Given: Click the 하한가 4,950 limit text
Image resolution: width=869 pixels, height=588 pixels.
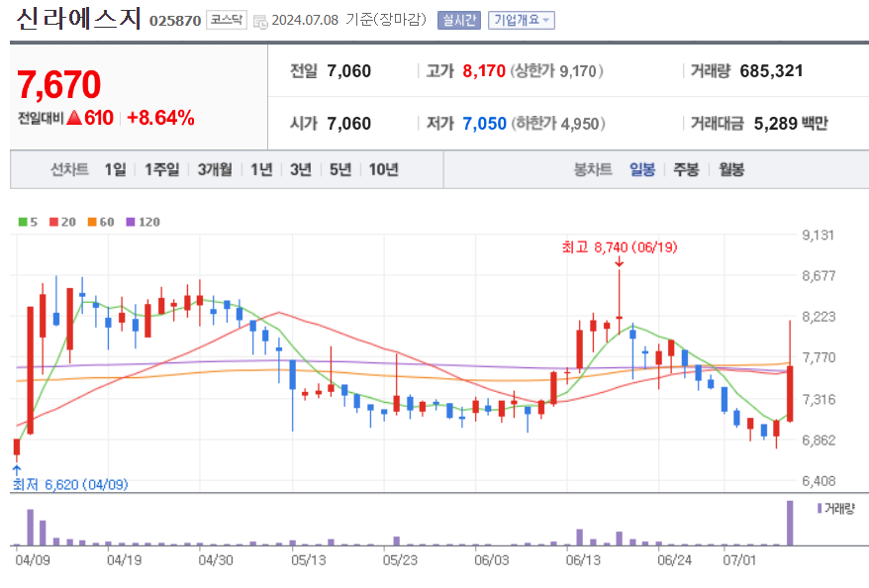Looking at the screenshot, I should (x=558, y=123).
